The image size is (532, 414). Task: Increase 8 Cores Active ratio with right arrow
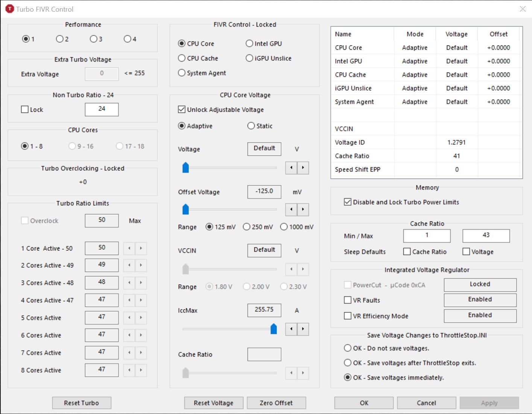[x=141, y=370]
